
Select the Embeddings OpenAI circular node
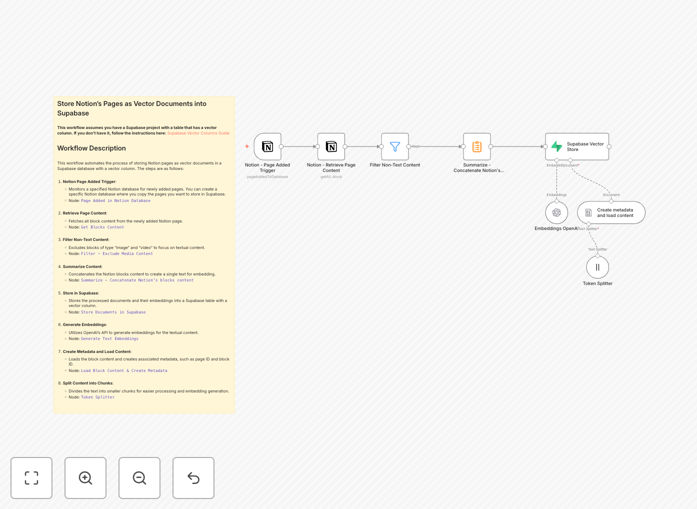[557, 212]
